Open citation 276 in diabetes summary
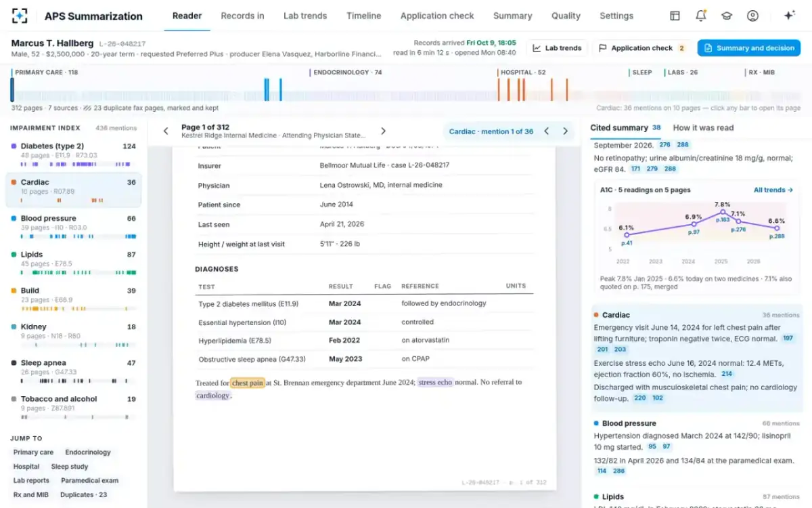 (x=665, y=145)
